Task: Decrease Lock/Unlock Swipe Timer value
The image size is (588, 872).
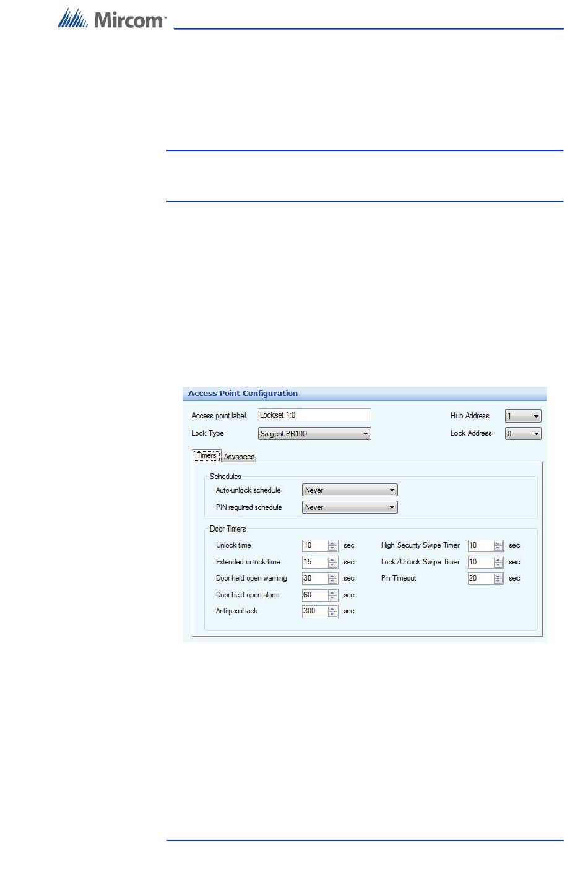Action: [x=498, y=565]
